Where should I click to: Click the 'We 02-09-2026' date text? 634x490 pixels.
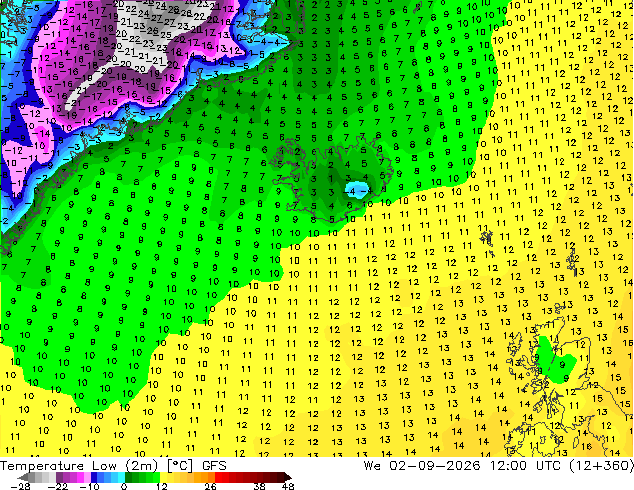click(422, 466)
